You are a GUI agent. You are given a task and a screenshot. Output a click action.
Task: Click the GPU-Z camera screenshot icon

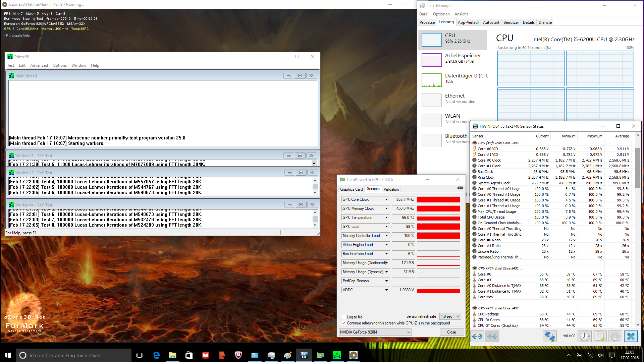(x=460, y=188)
